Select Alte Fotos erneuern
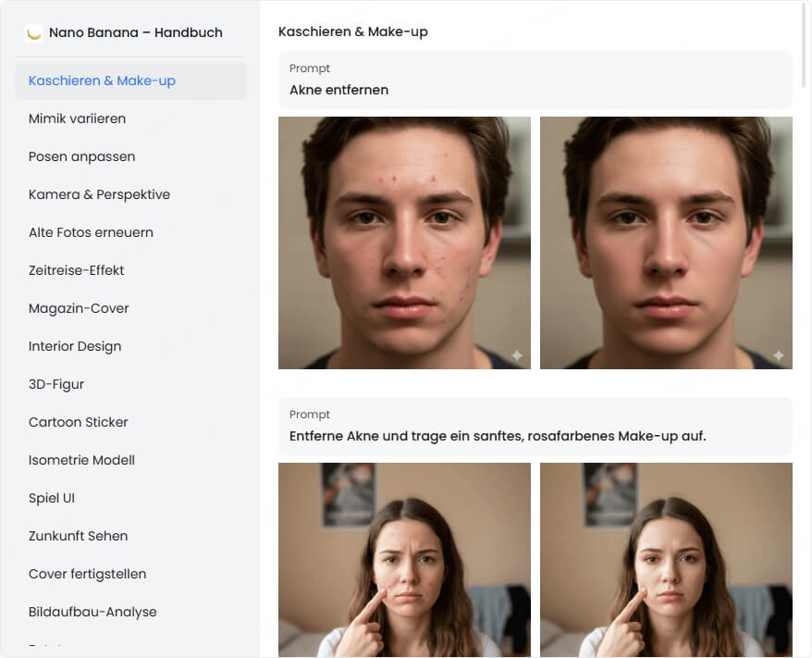Image resolution: width=812 pixels, height=658 pixels. (91, 232)
